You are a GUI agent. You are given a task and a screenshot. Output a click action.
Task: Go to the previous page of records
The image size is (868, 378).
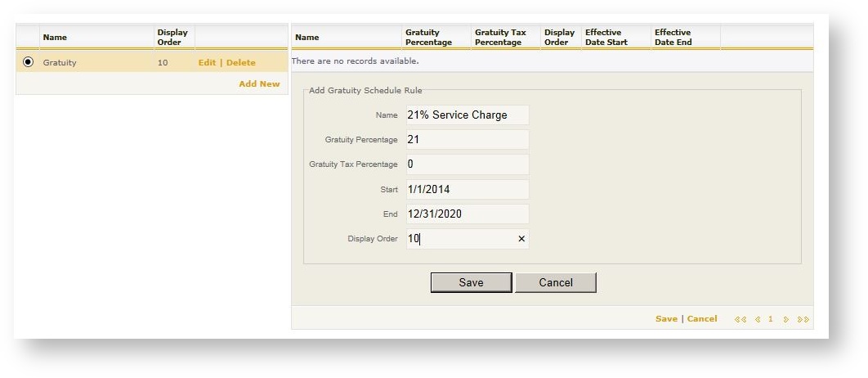click(x=757, y=319)
